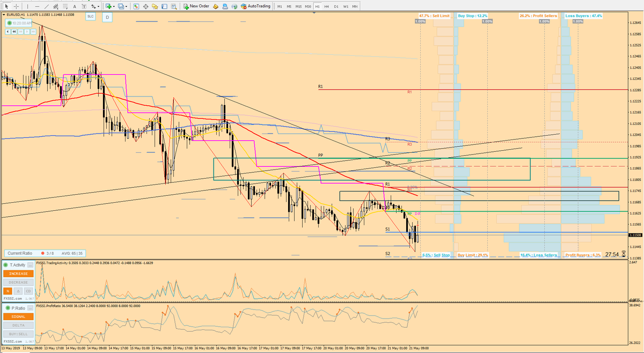Expand the profiles dropdown arrow
This screenshot has width=644, height=353.
pyautogui.click(x=127, y=6)
